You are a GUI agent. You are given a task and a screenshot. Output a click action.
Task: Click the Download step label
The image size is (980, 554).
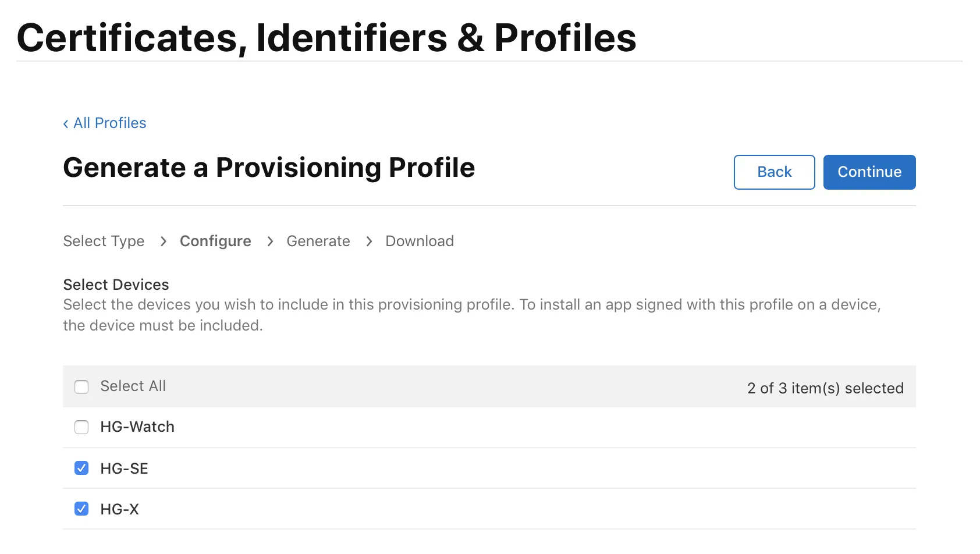click(x=420, y=241)
